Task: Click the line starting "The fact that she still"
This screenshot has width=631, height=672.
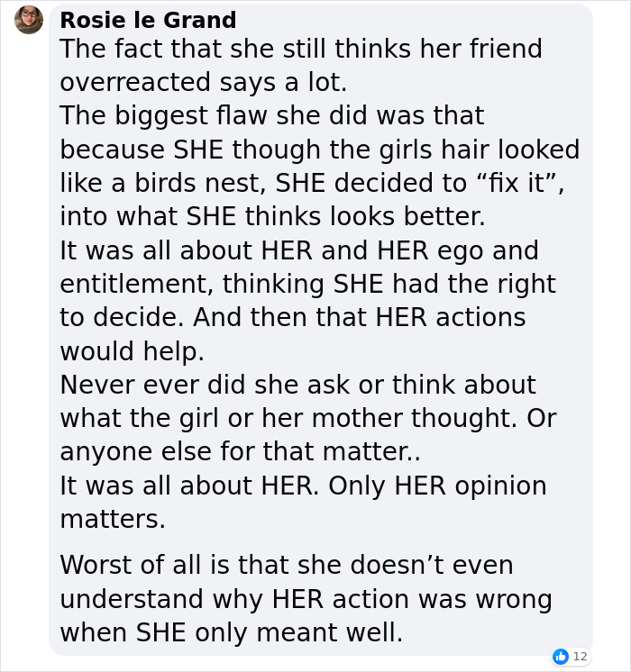Action: click(x=301, y=49)
